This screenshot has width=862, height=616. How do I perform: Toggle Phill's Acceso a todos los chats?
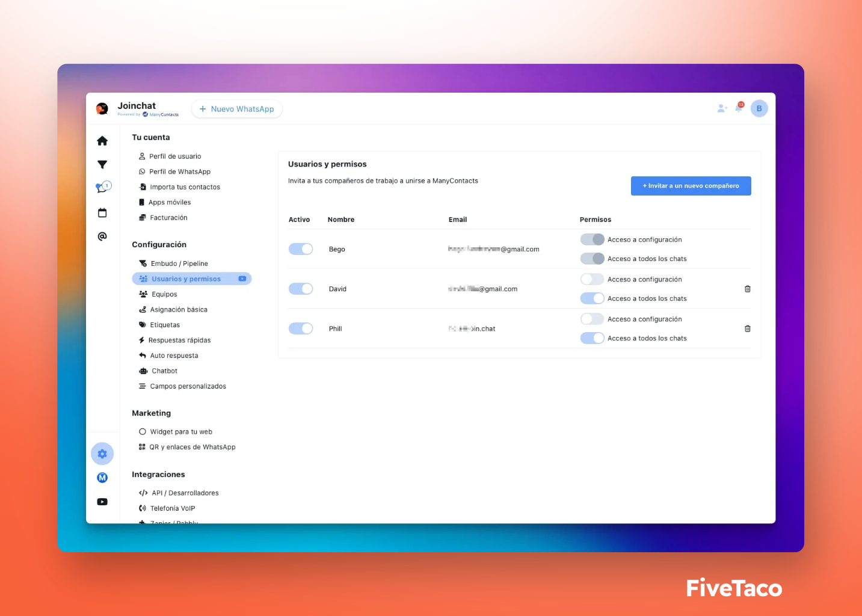[592, 338]
